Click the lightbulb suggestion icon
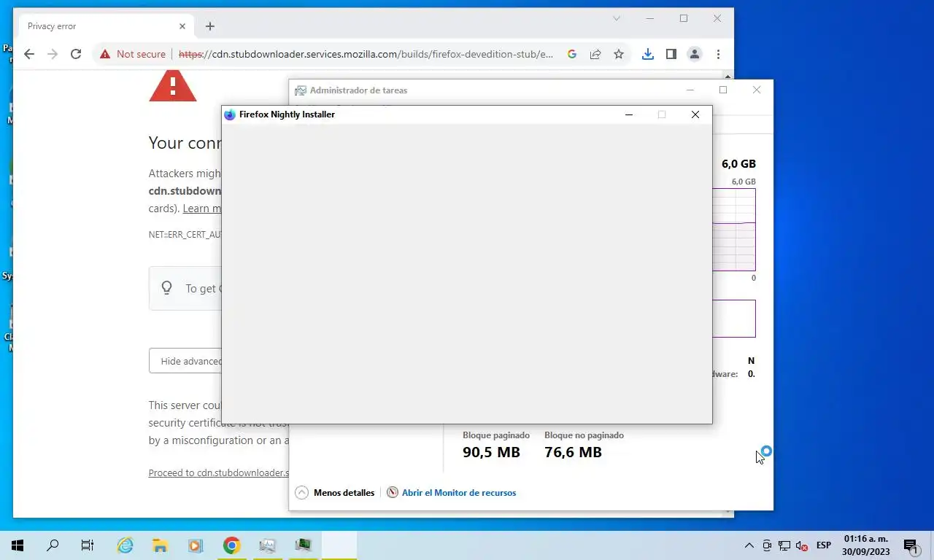The width and height of the screenshot is (934, 560). click(x=166, y=288)
